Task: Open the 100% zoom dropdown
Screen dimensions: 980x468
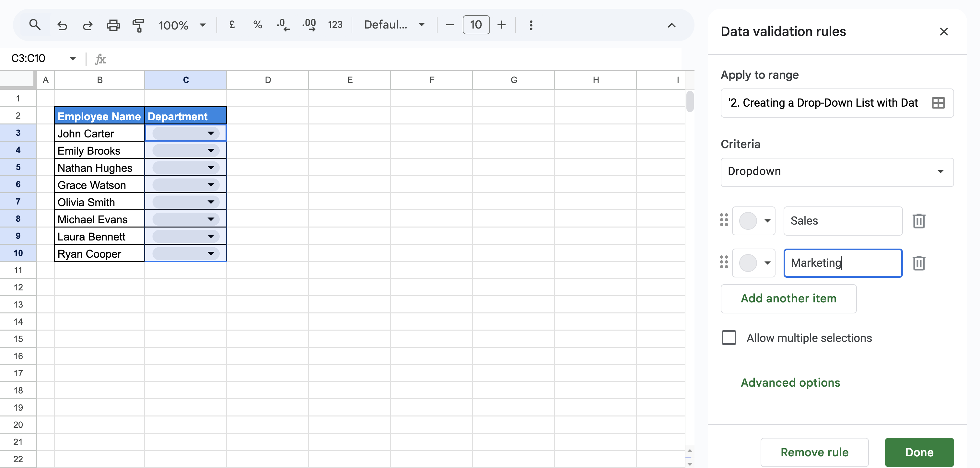Action: (182, 25)
